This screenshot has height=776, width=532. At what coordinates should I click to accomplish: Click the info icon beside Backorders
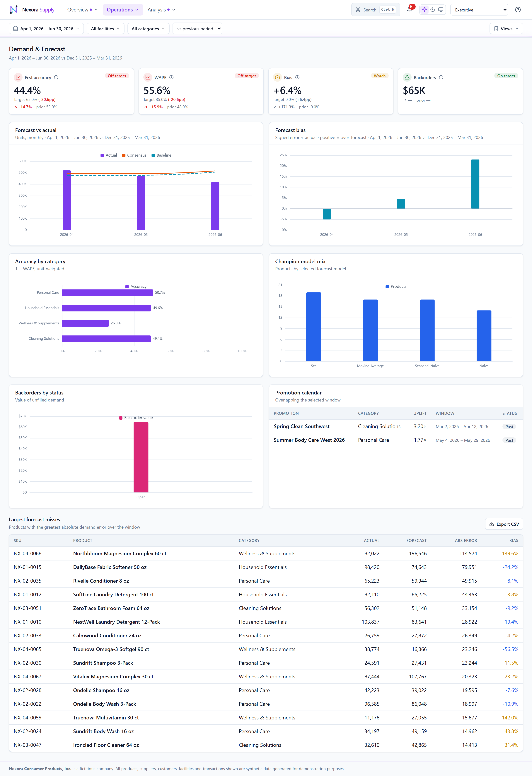point(441,77)
